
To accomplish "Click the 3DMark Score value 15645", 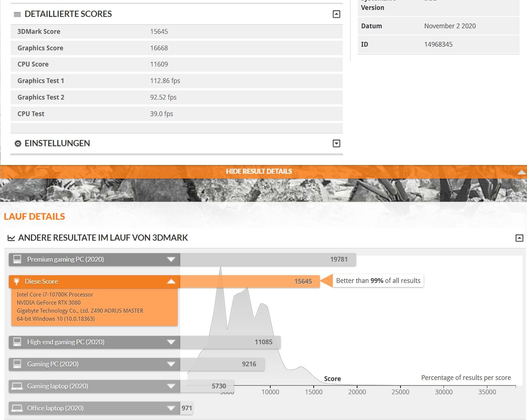I will pos(159,32).
